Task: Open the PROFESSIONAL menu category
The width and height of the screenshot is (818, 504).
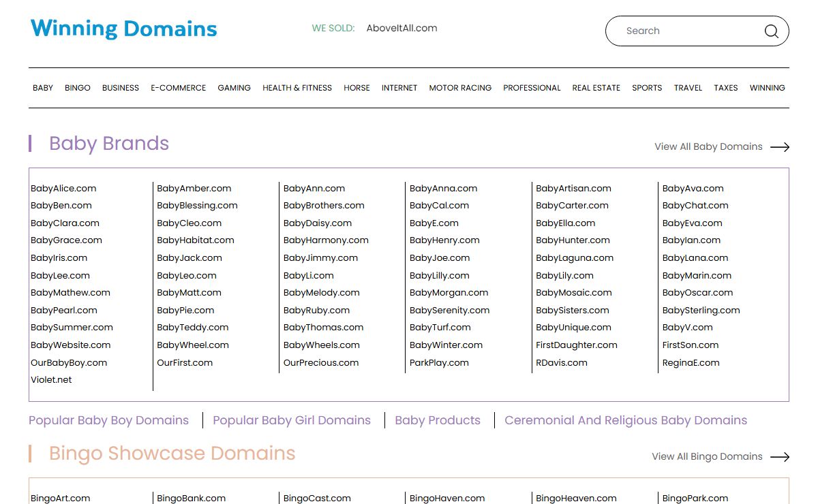Action: point(532,88)
